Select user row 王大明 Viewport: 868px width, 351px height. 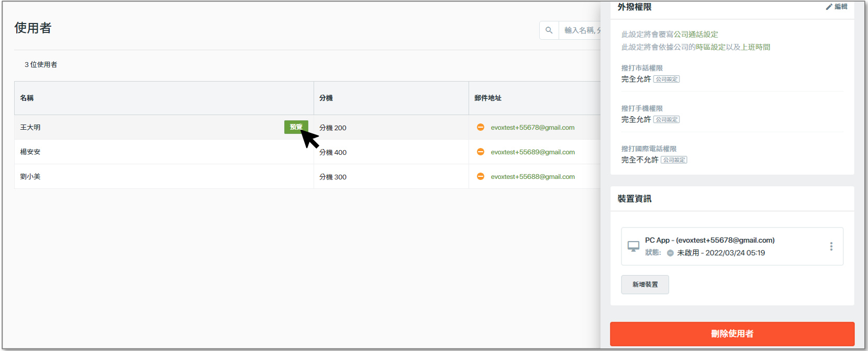pos(307,127)
